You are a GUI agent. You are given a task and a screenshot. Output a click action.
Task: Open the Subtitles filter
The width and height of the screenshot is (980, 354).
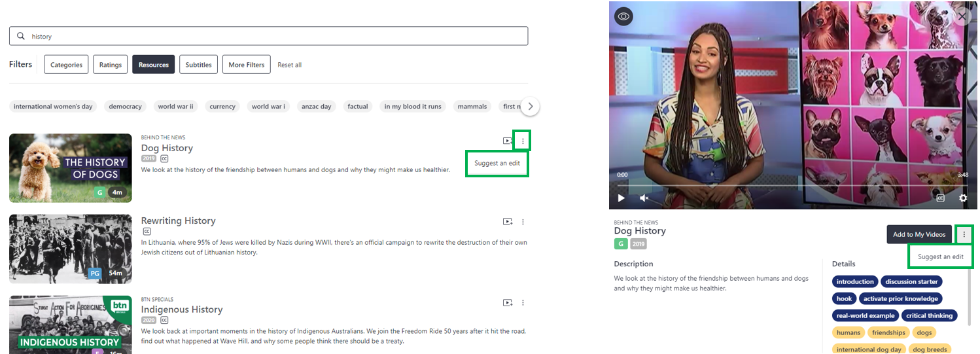click(x=198, y=65)
